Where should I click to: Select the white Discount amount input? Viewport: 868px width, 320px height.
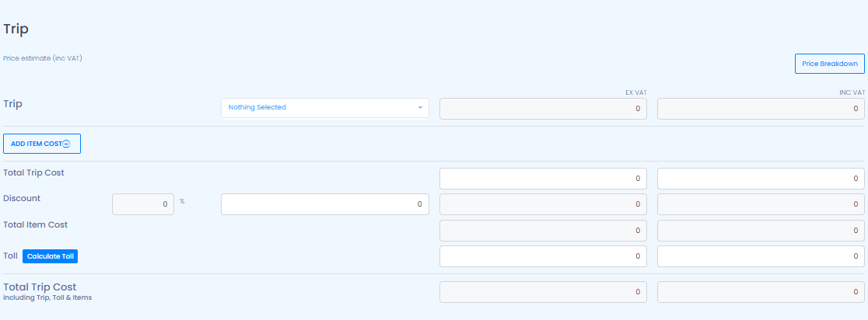pos(324,204)
